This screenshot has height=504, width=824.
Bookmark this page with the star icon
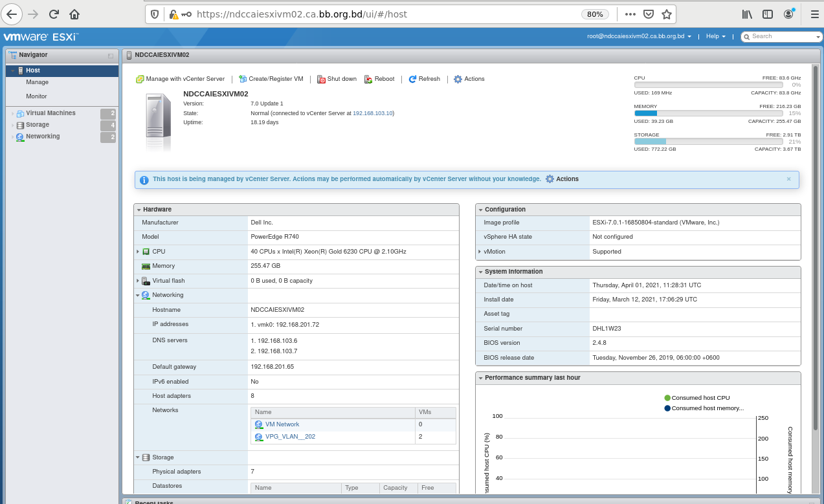pyautogui.click(x=667, y=14)
